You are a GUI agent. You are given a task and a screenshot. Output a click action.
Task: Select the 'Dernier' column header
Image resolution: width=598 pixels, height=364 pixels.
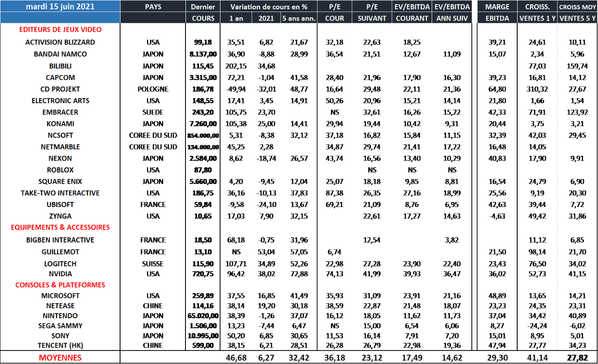[203, 7]
